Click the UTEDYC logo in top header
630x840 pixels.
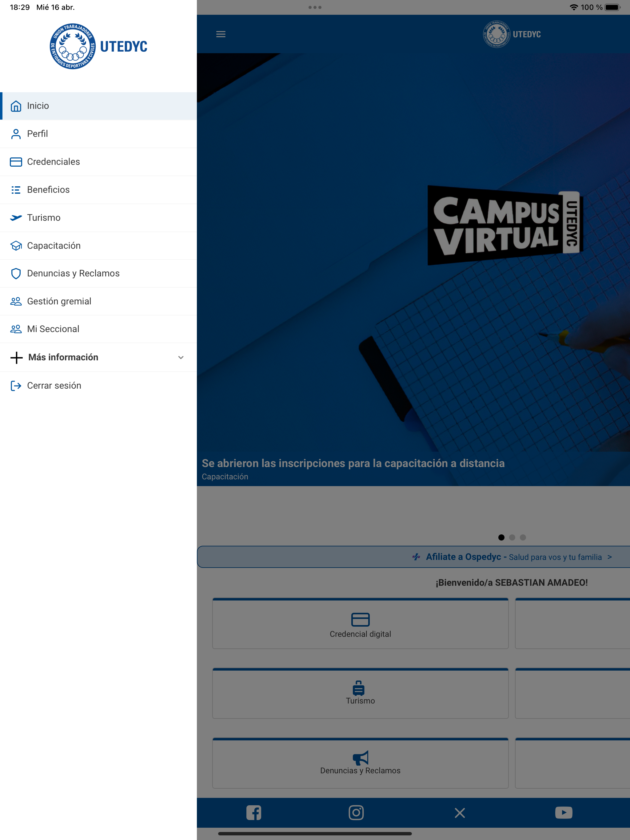512,34
